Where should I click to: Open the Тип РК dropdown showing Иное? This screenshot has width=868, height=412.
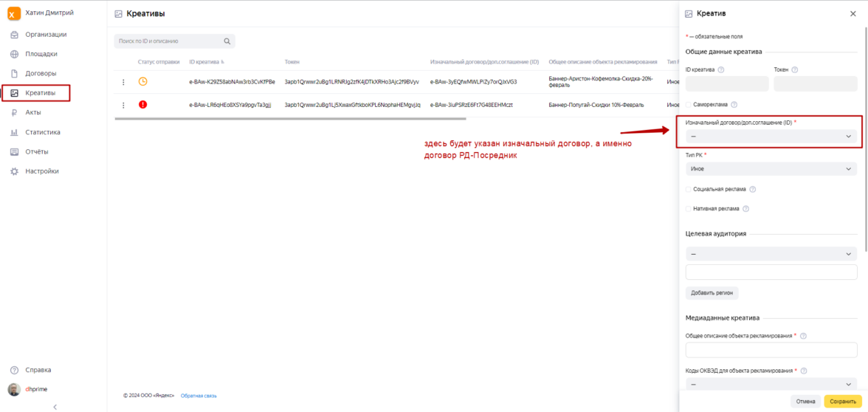point(771,168)
